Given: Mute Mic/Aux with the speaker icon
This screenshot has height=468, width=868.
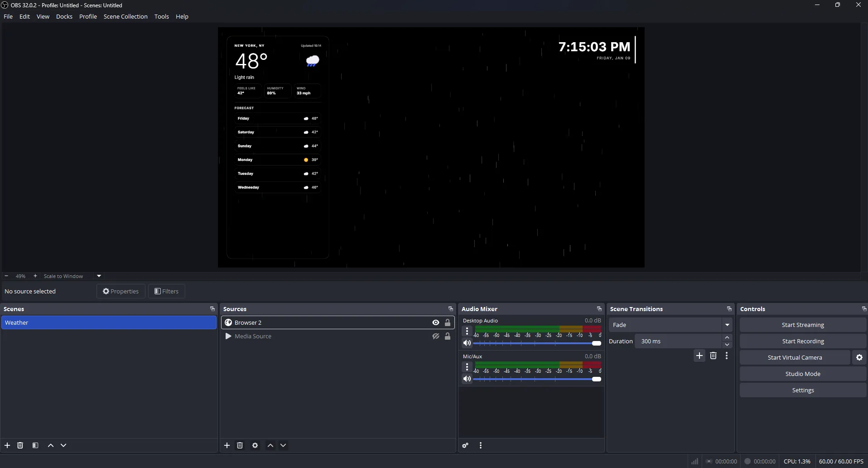Looking at the screenshot, I should [467, 379].
